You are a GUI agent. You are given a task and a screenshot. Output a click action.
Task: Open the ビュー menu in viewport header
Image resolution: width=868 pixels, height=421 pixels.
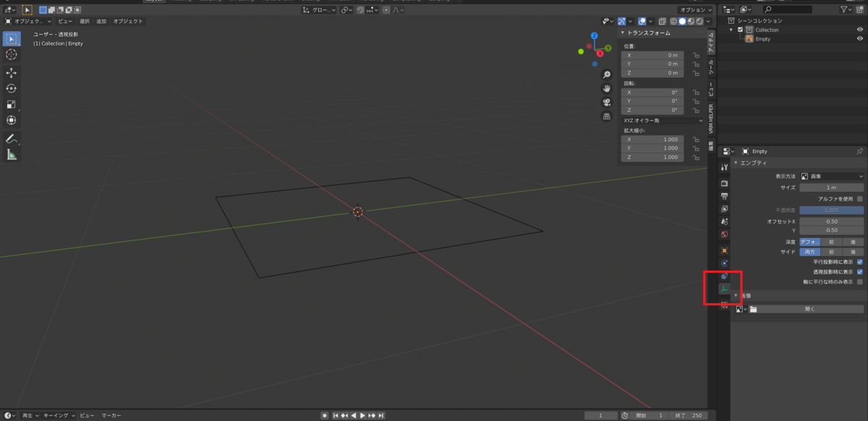click(65, 22)
